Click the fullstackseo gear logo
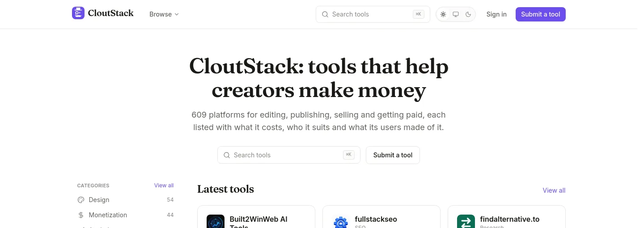Screen dimensions: 644x228 click(341, 221)
